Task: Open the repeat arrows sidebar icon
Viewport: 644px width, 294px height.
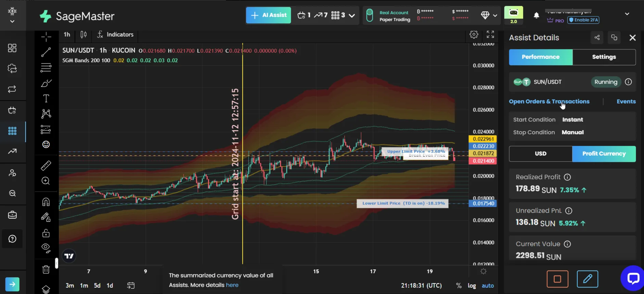Action: pyautogui.click(x=12, y=89)
